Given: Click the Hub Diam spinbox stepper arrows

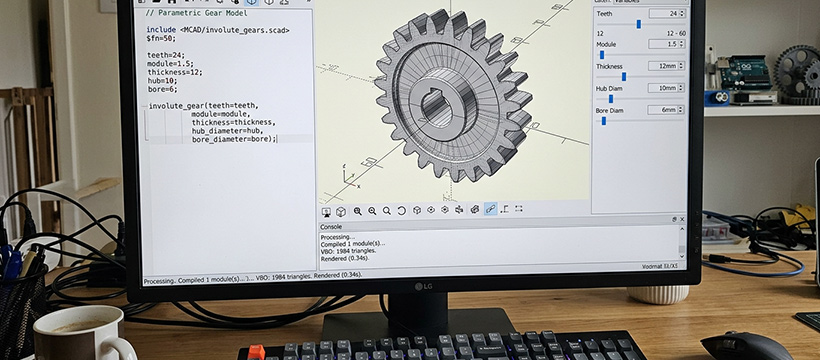Looking at the screenshot, I should [681, 88].
